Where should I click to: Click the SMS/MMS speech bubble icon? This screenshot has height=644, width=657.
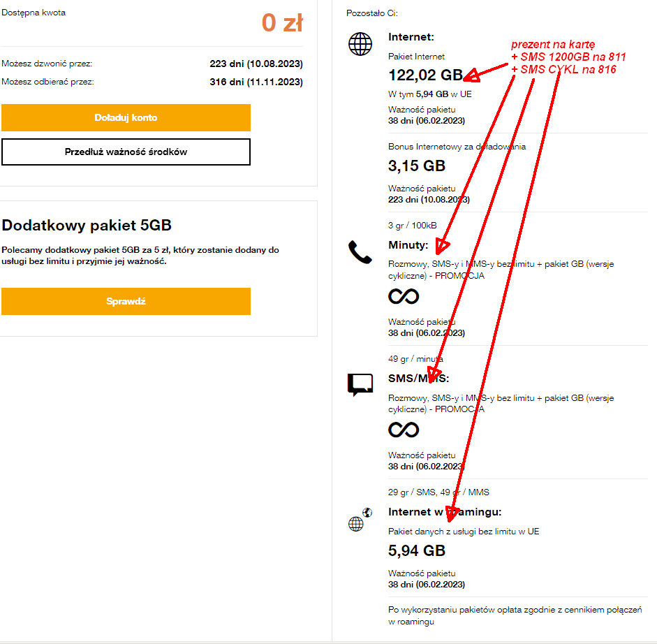[360, 385]
